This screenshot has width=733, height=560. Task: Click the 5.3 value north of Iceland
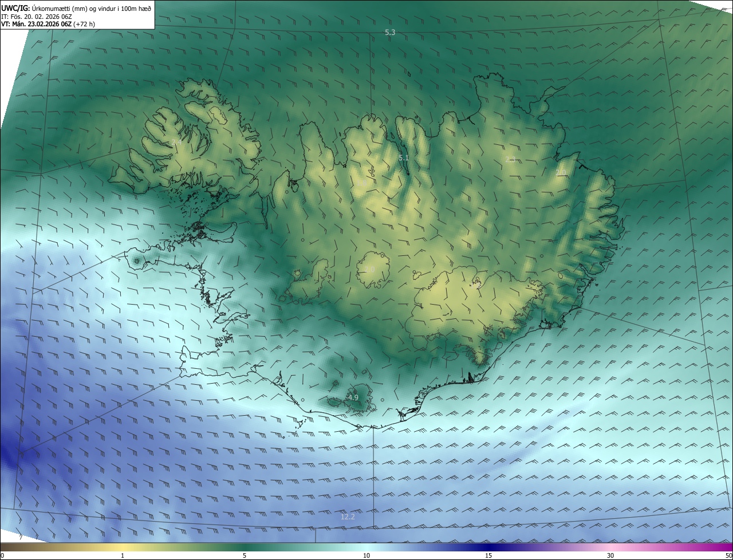tap(390, 33)
